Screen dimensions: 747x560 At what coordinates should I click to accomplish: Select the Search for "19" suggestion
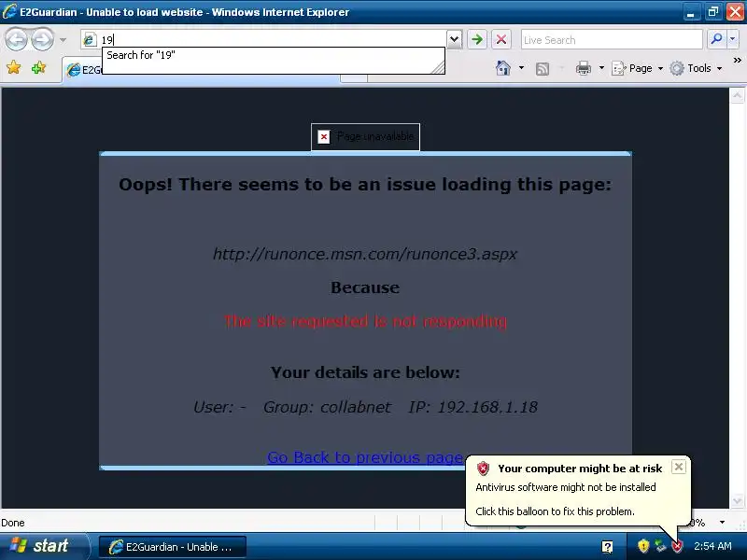(273, 55)
